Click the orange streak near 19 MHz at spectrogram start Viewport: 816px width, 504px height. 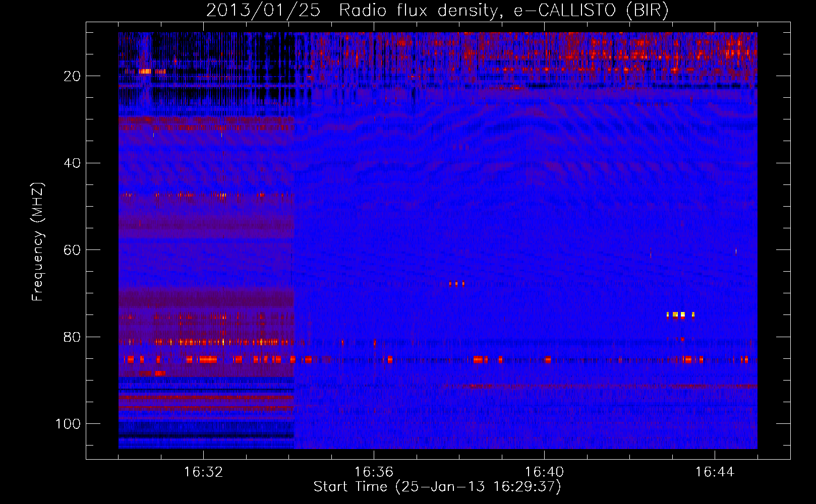click(145, 72)
